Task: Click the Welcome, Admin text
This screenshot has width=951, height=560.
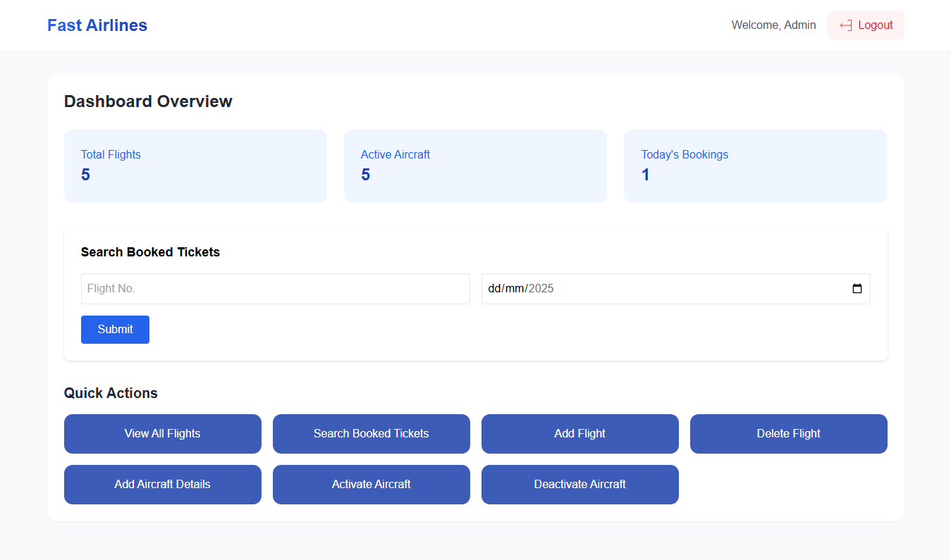Action: coord(773,25)
